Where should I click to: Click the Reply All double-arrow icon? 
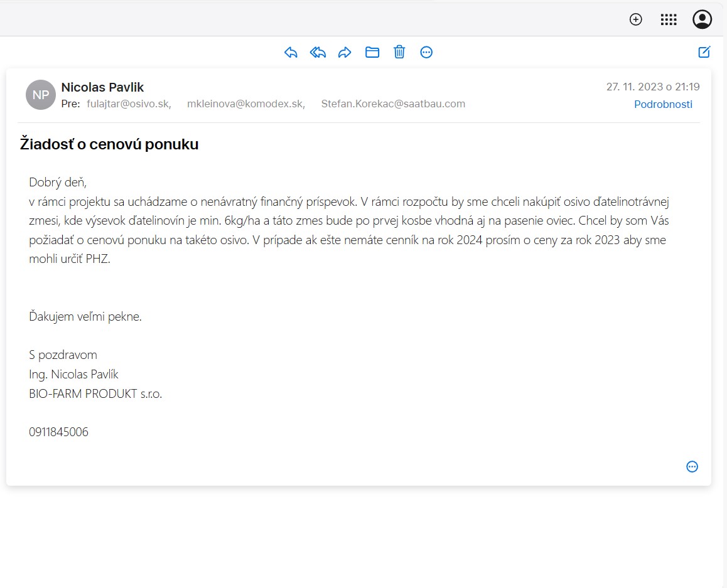click(x=318, y=52)
